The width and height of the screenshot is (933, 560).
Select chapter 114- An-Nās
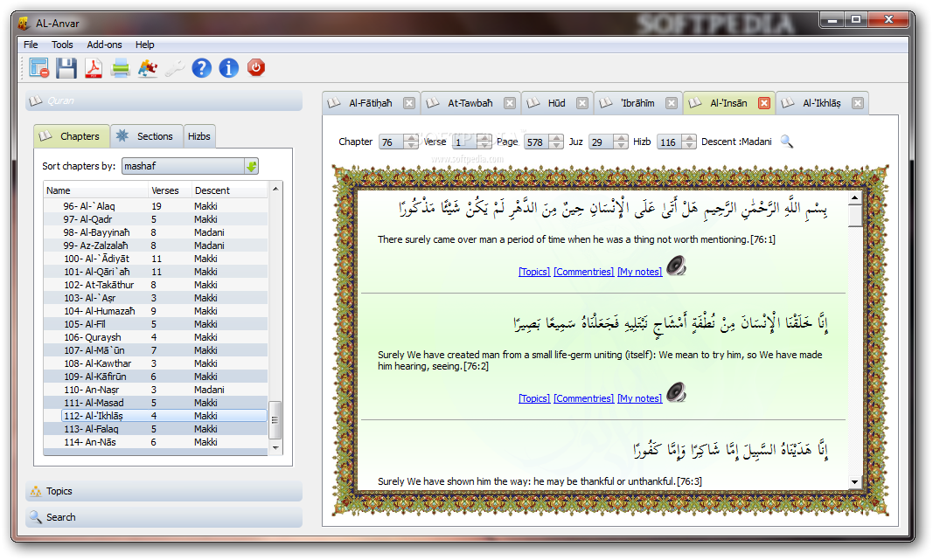pos(156,442)
